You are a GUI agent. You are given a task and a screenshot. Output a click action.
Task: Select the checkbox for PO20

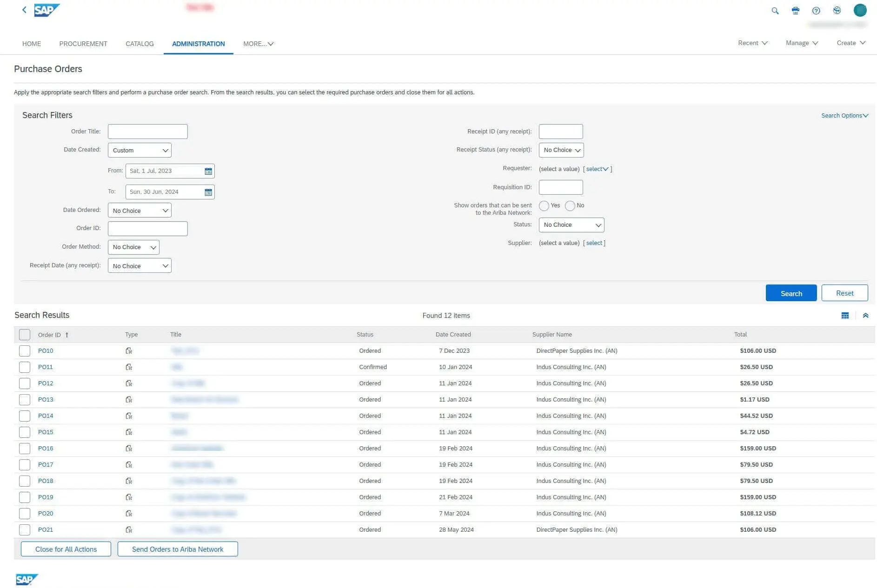(x=25, y=514)
